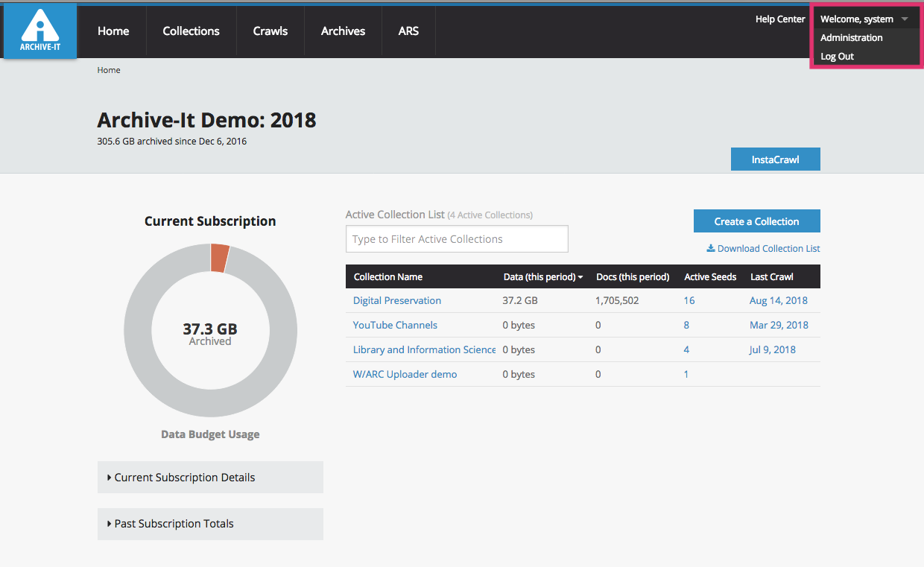Open the Digital Preservation collection link

(397, 301)
